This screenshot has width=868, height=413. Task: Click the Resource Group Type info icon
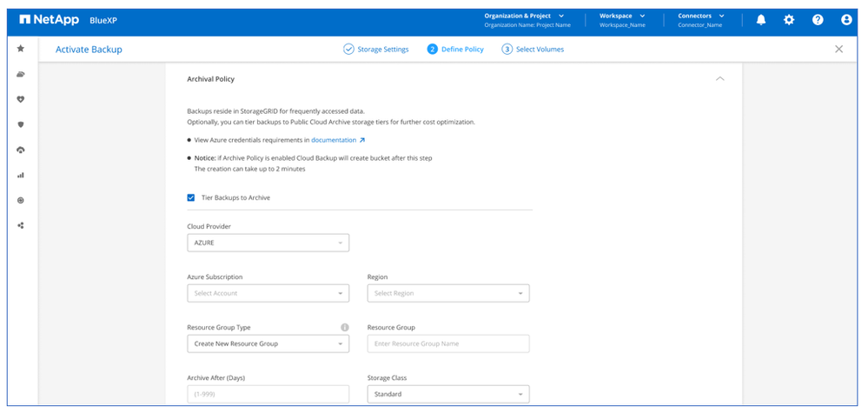(344, 328)
